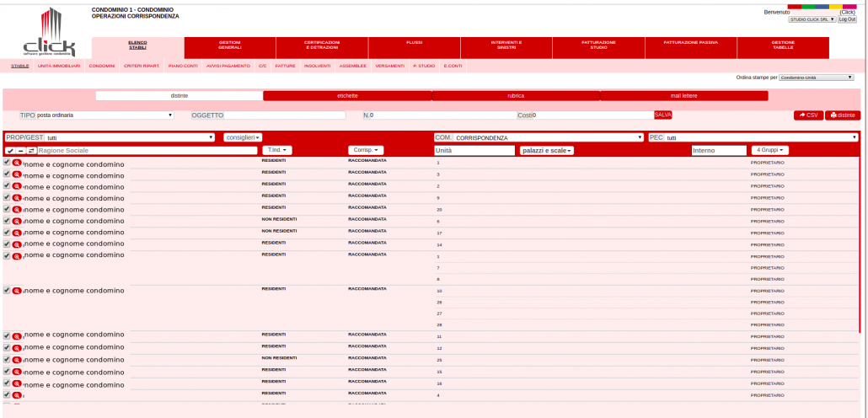Screen dimensions: 868x418
Task: Open the PROP/GEST tutti dropdown
Action: pyautogui.click(x=130, y=137)
